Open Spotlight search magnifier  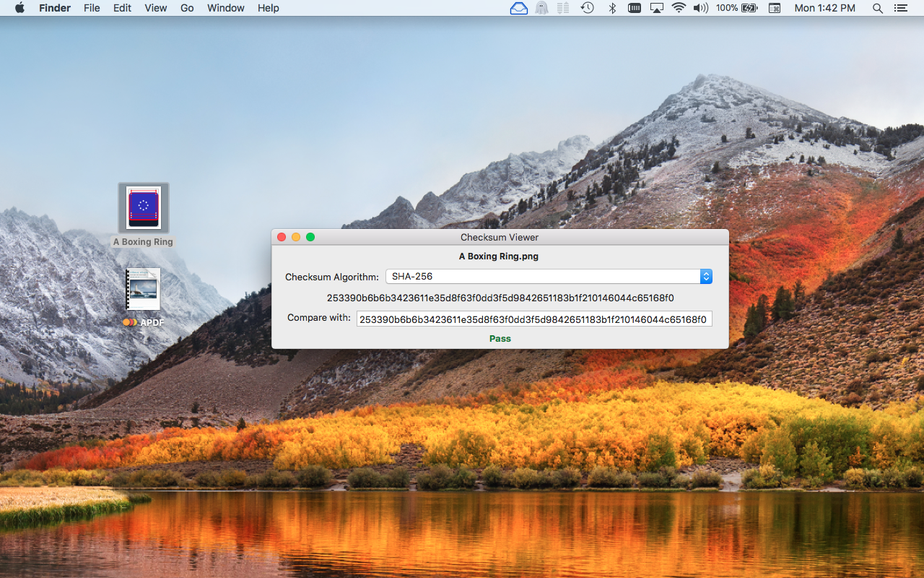(x=878, y=8)
